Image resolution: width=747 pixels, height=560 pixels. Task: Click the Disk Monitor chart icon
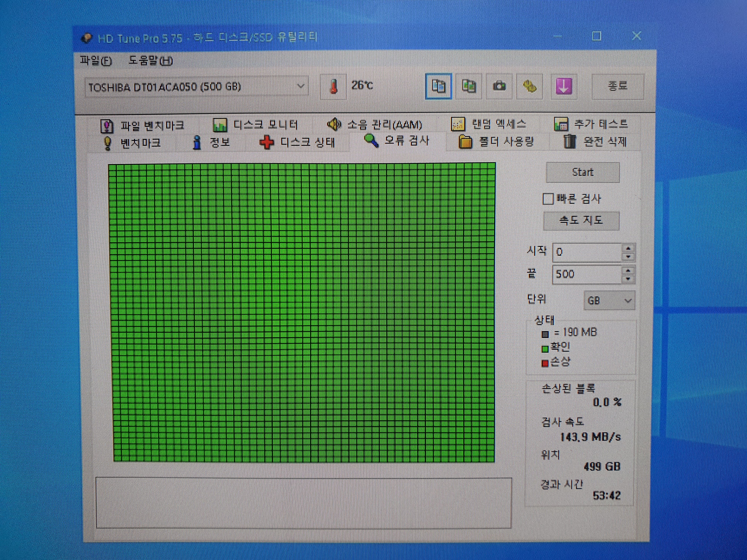pos(220,125)
